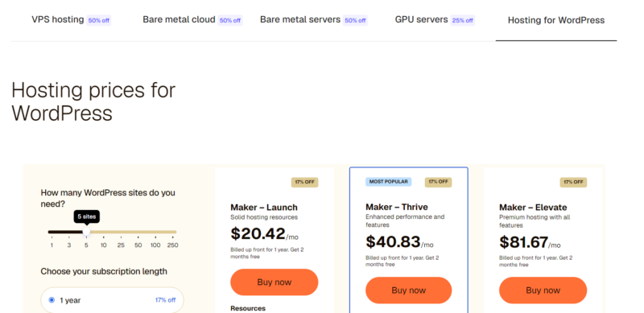The height and width of the screenshot is (313, 644).
Task: Choose 1 on the sites slider scale
Action: coord(52,245)
